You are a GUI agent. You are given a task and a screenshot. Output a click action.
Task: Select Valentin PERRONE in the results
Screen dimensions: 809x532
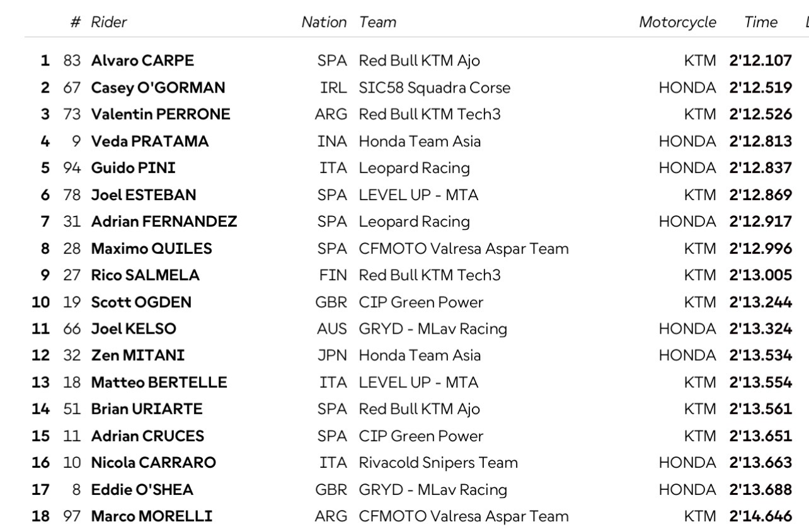(161, 115)
